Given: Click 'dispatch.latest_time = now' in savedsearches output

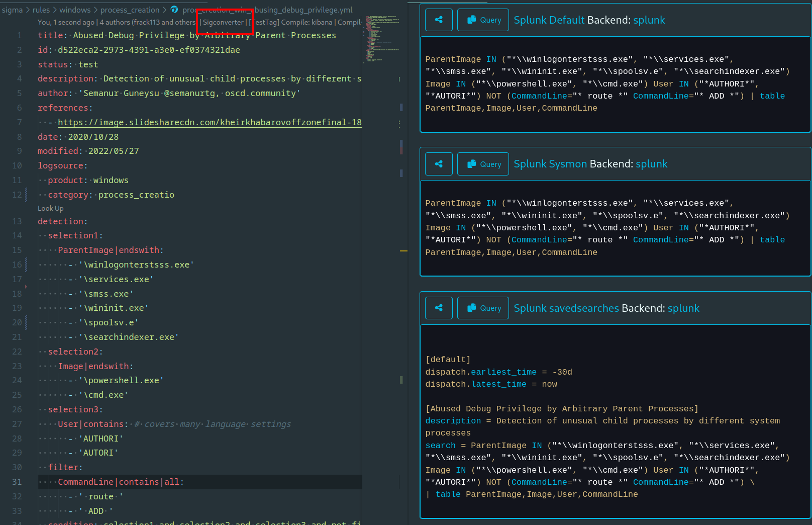Looking at the screenshot, I should (491, 384).
